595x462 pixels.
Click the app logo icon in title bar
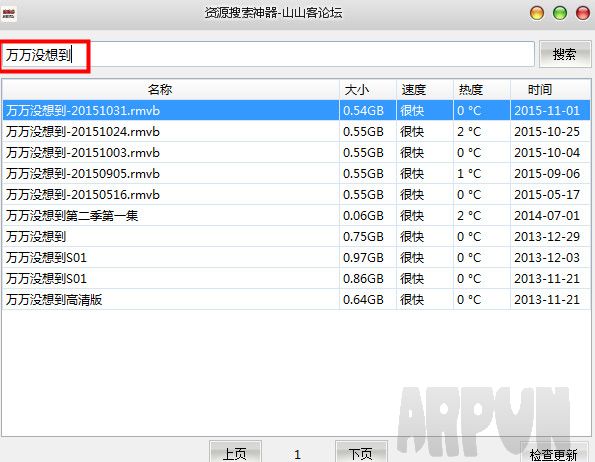(8, 14)
